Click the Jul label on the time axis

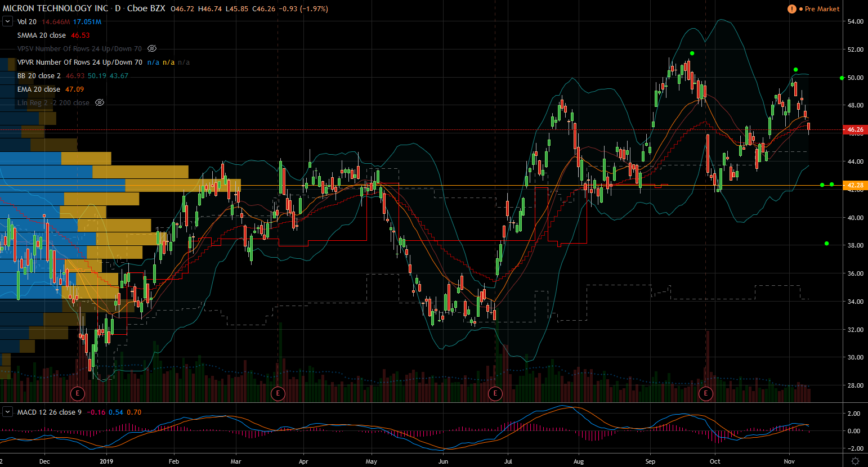point(508,461)
